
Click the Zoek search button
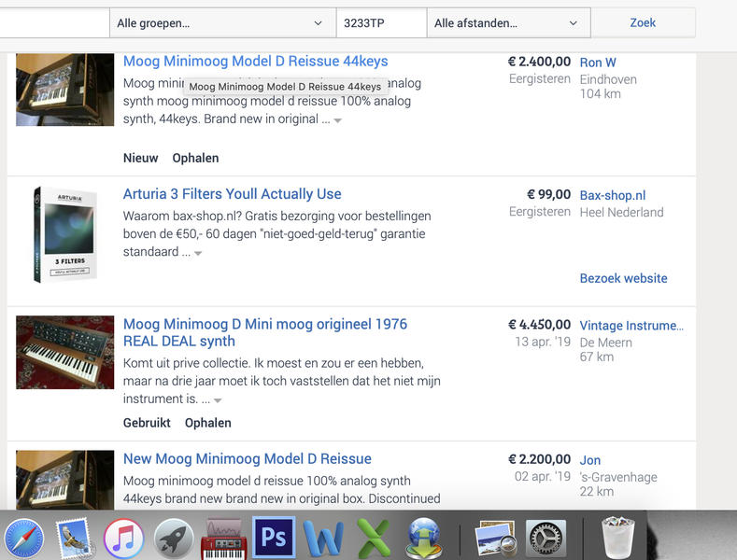(643, 22)
